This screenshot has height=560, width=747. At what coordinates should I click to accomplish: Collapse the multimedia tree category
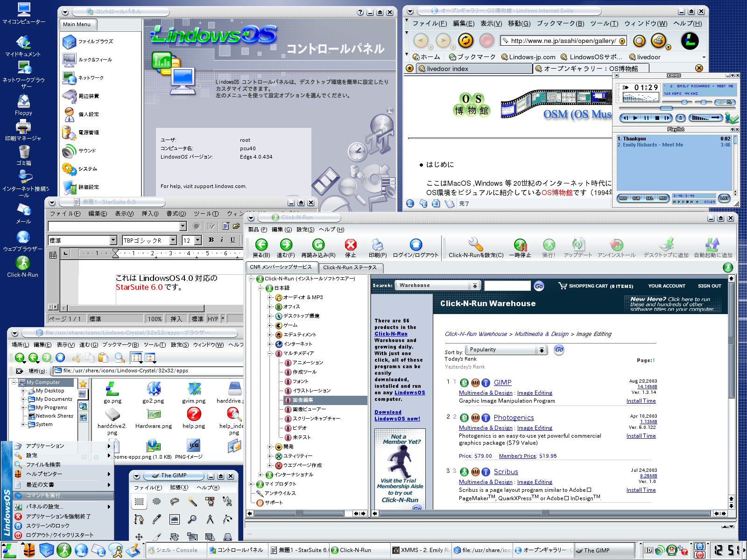pos(270,353)
